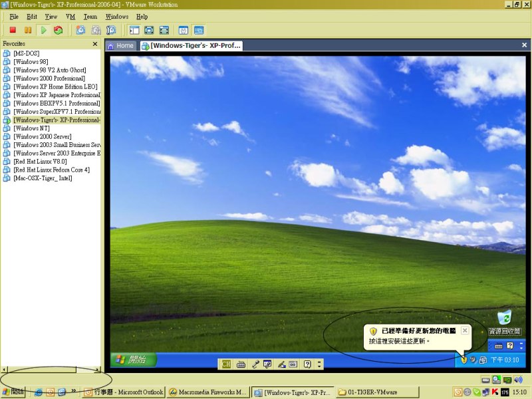This screenshot has height=399, width=532.
Task: Select [Windows XP Japanese Professional] entry
Action: (57, 95)
